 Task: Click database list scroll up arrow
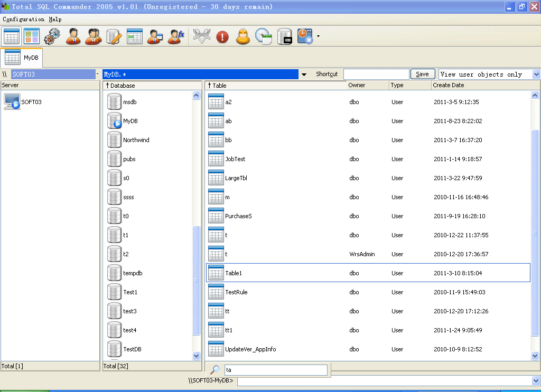click(197, 95)
